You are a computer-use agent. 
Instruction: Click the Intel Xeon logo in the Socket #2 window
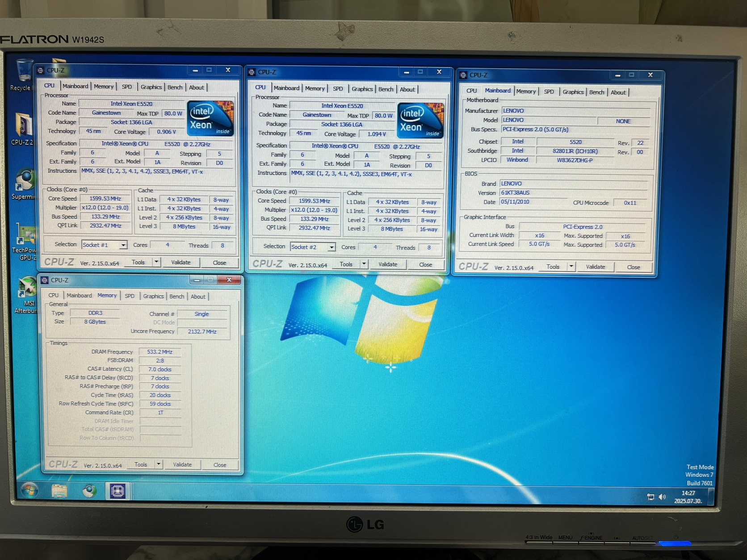pos(421,121)
